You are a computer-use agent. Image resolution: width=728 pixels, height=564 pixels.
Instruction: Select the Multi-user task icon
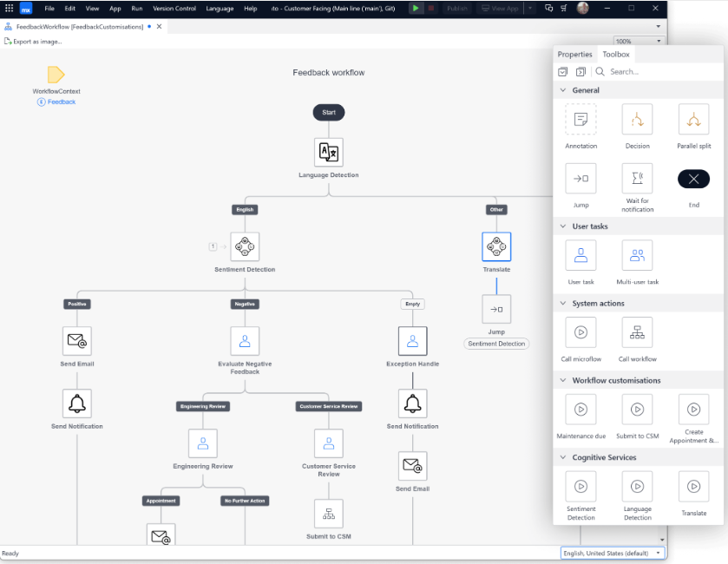coord(637,256)
